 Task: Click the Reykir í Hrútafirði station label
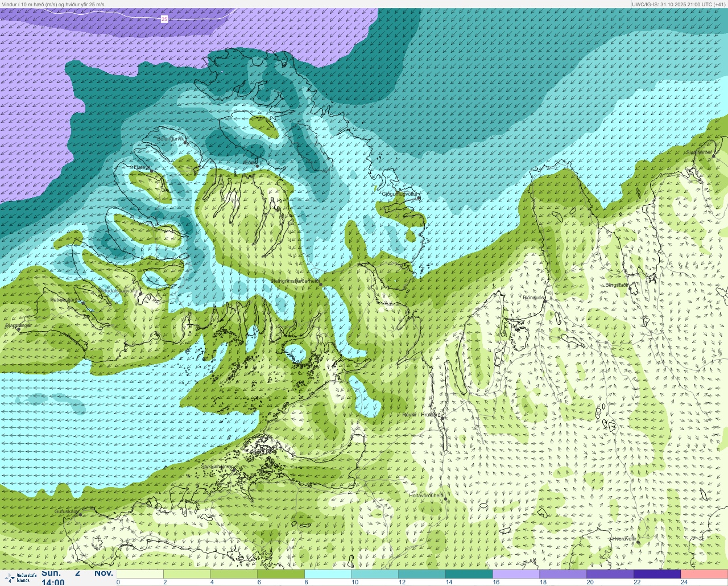(x=423, y=415)
